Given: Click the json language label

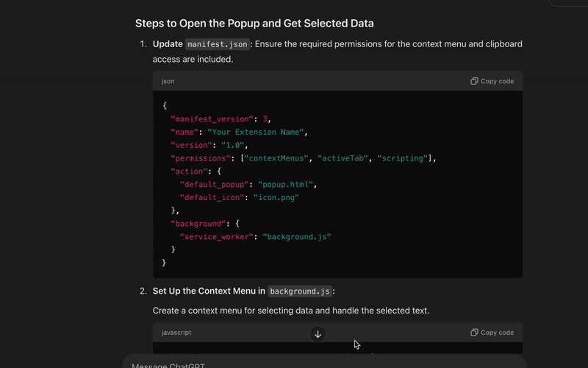Looking at the screenshot, I should pyautogui.click(x=168, y=81).
